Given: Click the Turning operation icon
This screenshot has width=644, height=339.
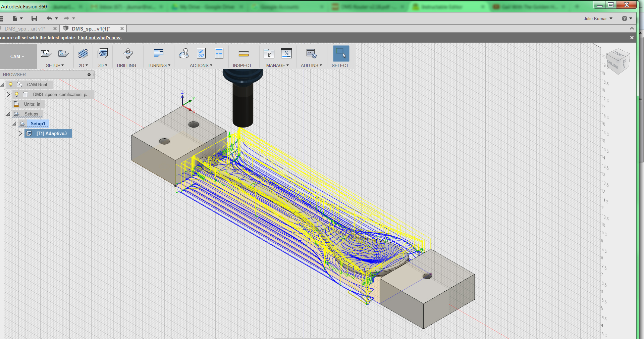Looking at the screenshot, I should (159, 54).
